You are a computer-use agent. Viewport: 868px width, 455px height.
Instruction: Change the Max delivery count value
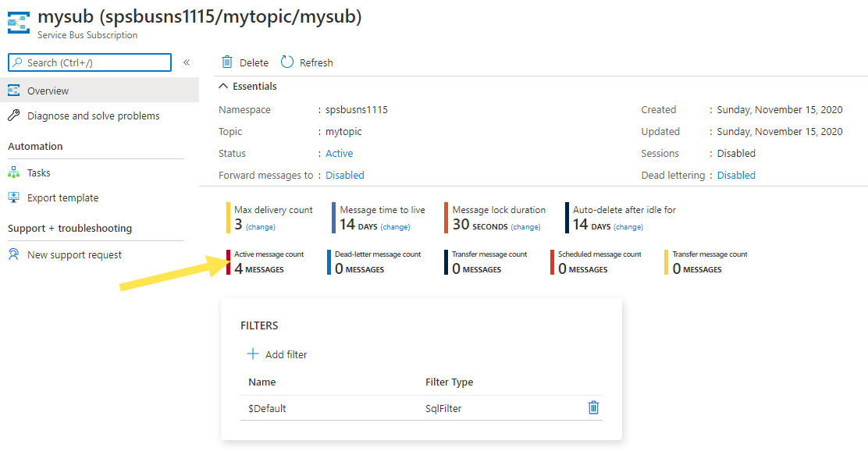(261, 227)
